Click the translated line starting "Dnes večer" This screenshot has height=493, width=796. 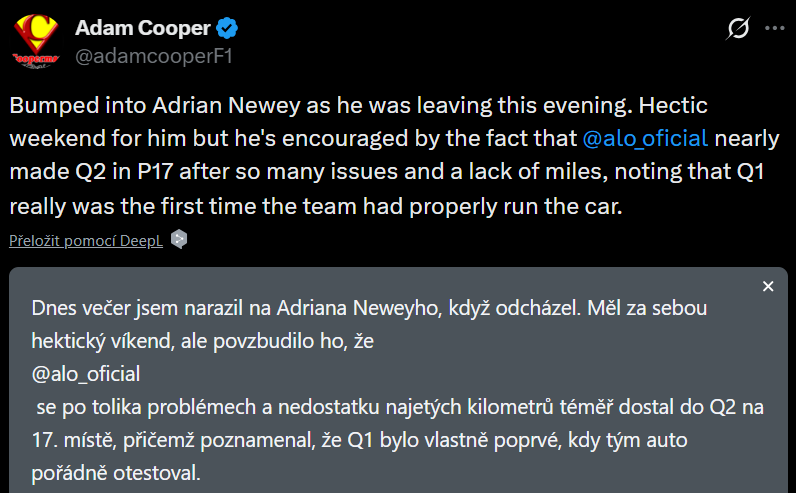[368, 308]
